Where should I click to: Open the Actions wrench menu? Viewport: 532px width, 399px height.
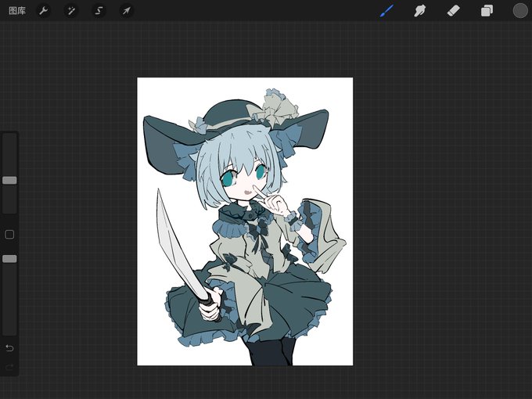tap(44, 11)
